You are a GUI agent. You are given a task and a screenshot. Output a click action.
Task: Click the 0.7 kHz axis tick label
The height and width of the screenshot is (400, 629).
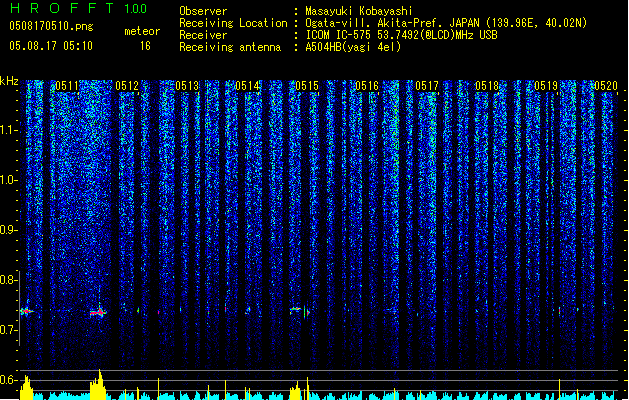coord(8,330)
